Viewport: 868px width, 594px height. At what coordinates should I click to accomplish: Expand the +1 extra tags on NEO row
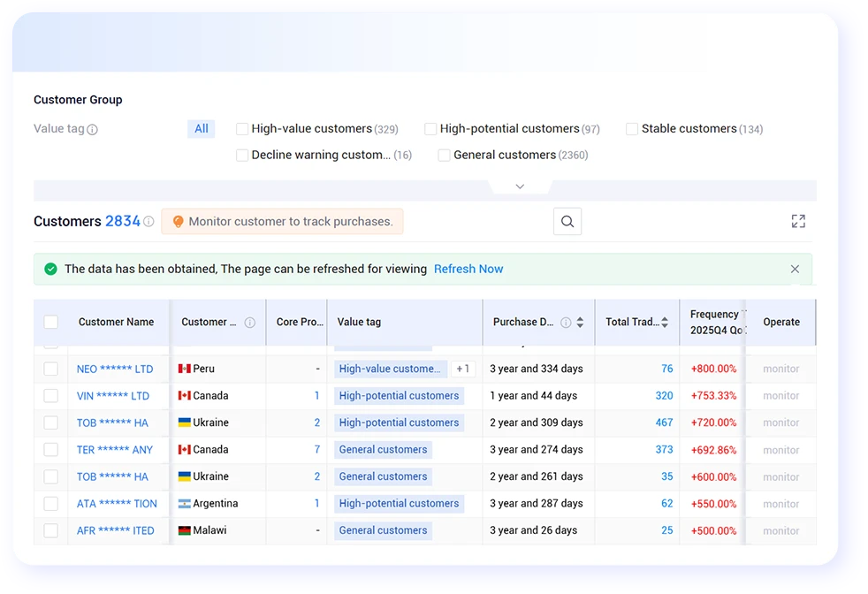click(463, 369)
